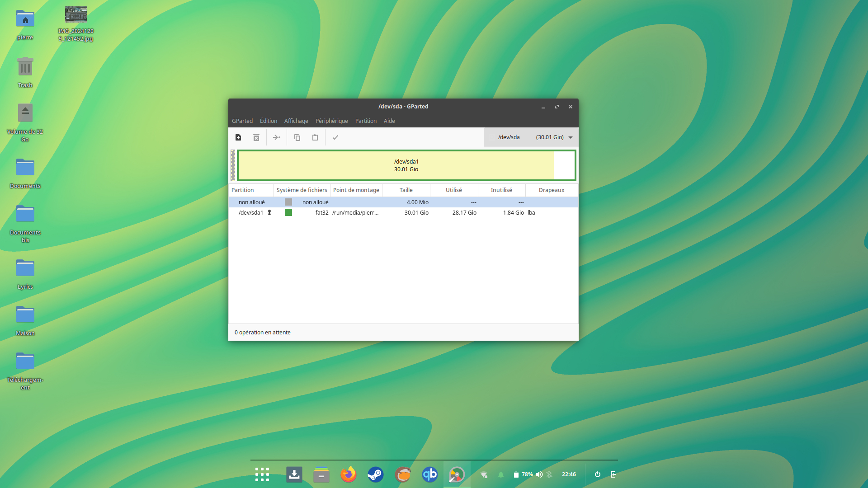Viewport: 868px width, 488px height.
Task: Click the Système de fichiers column header
Action: pyautogui.click(x=302, y=190)
